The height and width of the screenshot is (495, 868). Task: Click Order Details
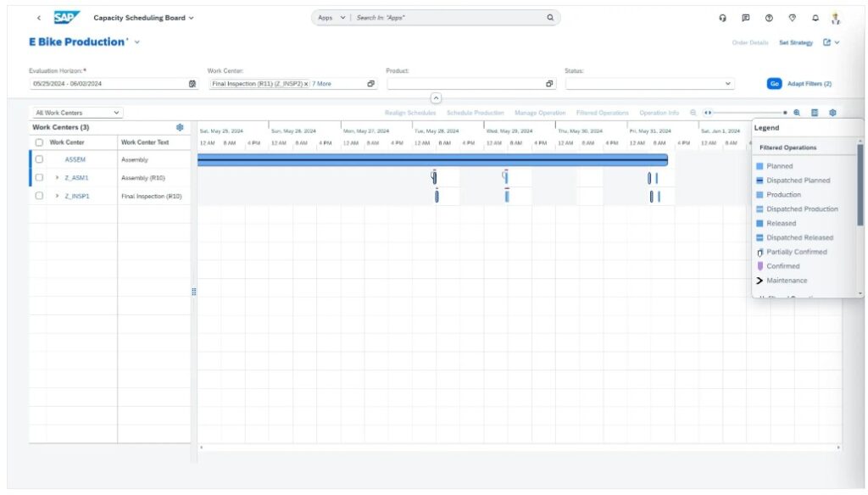pyautogui.click(x=749, y=42)
